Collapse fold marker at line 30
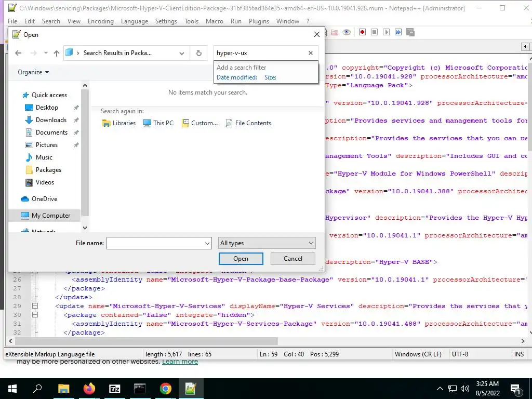The height and width of the screenshot is (399, 532). 35,315
